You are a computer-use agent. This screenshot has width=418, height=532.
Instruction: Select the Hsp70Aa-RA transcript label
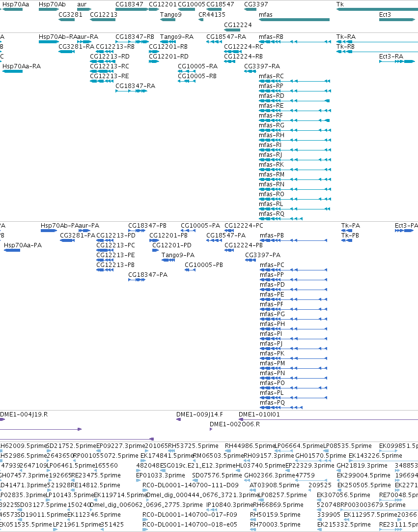pyautogui.click(x=21, y=66)
